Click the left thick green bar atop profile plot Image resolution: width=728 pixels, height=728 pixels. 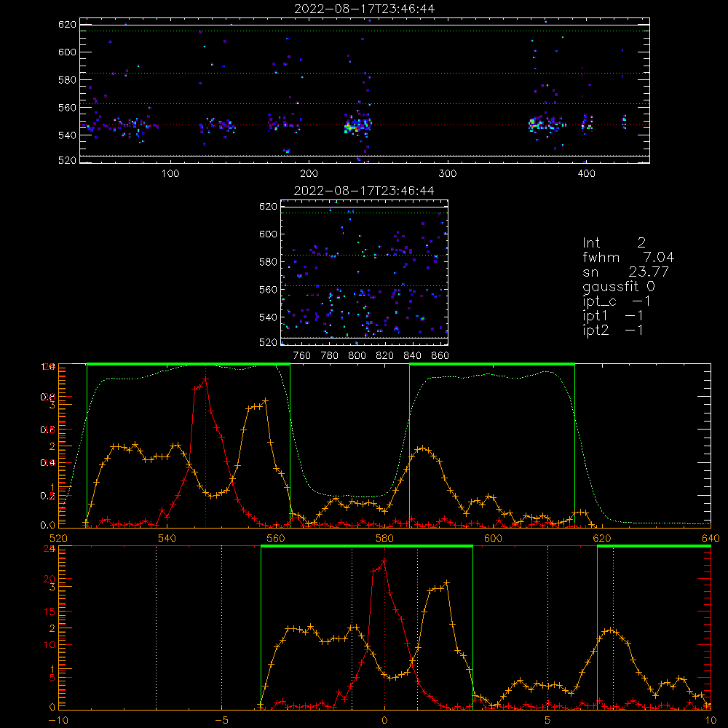point(189,364)
